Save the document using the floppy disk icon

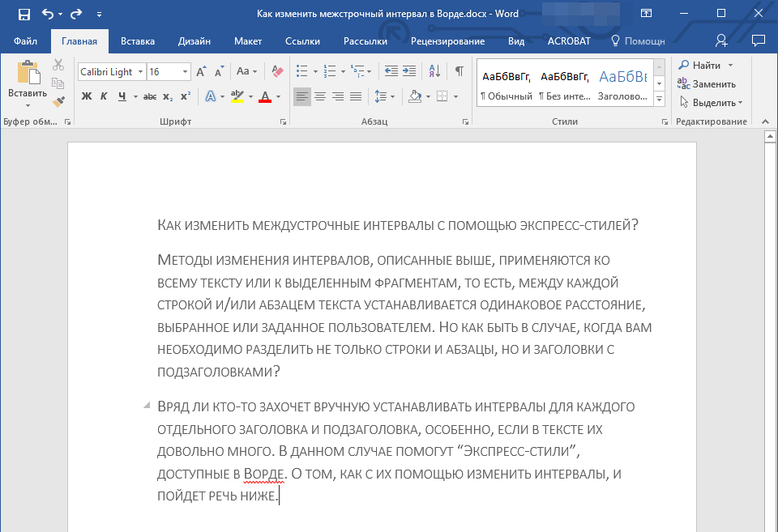(24, 14)
